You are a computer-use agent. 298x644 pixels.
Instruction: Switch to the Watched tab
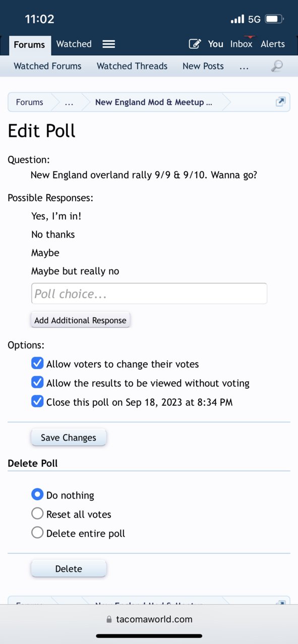(74, 44)
